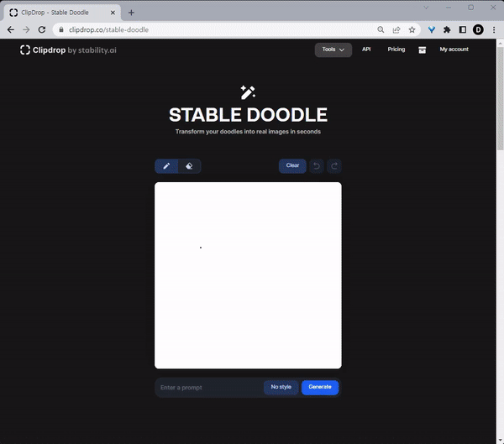Screen dimensions: 504x444
Task: Undo the last doodle stroke
Action: click(x=317, y=166)
